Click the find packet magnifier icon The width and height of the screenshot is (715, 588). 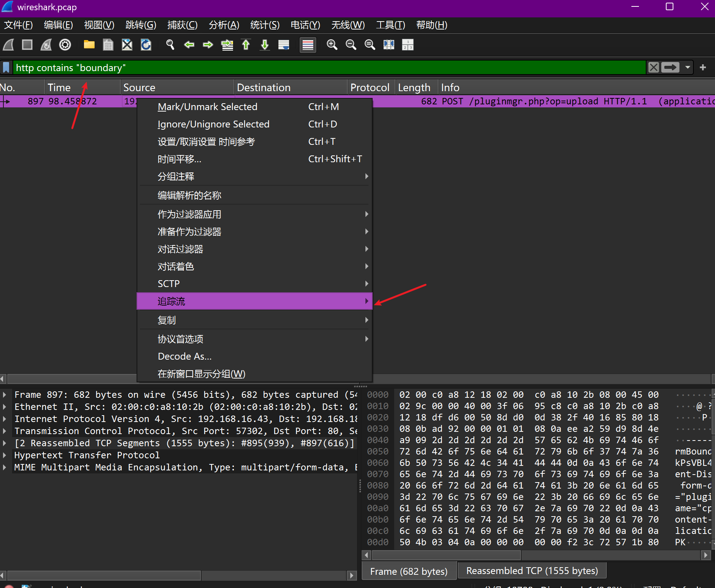[170, 45]
